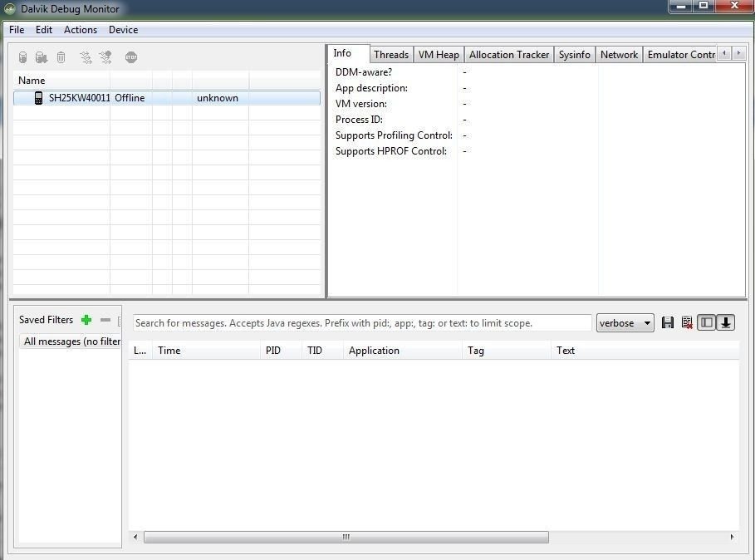Click the VM version: label
This screenshot has width=755, height=560.
point(361,104)
